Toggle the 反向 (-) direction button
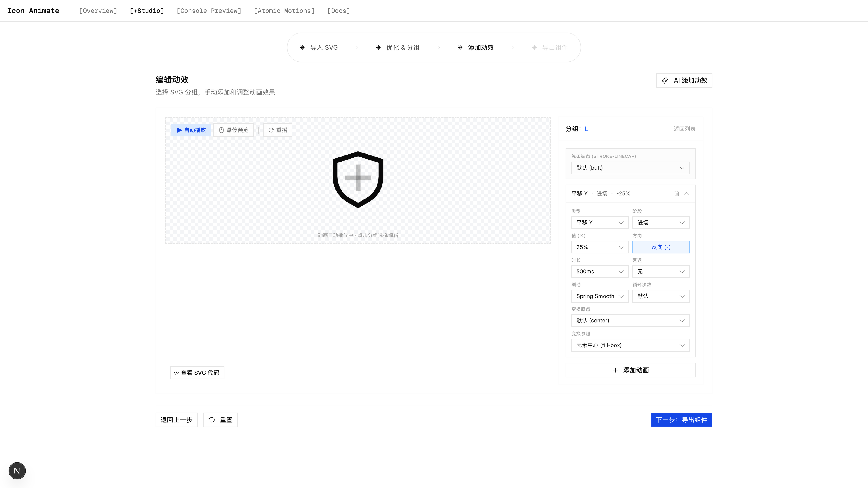Viewport: 868px width, 488px height. (x=661, y=247)
